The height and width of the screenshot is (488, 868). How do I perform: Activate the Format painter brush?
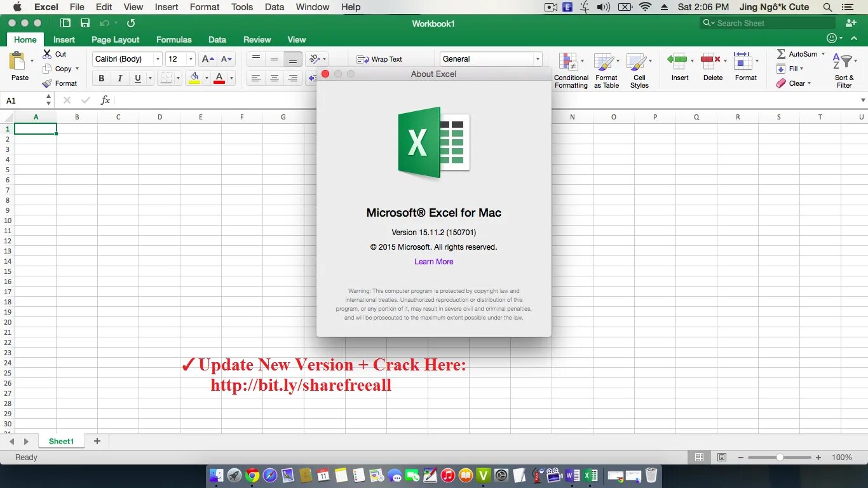click(x=47, y=83)
